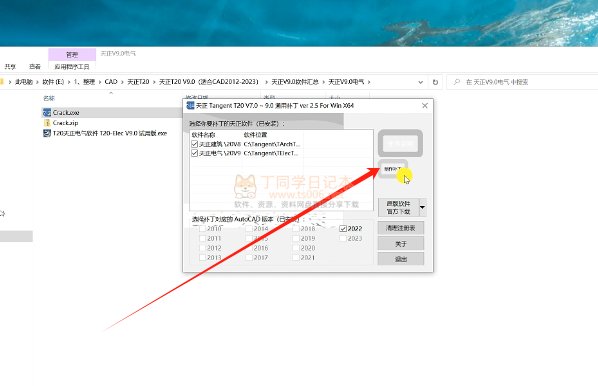The width and height of the screenshot is (598, 386).
Task: Go to 软件 (E:) in the breadcrumb
Action: (x=53, y=82)
